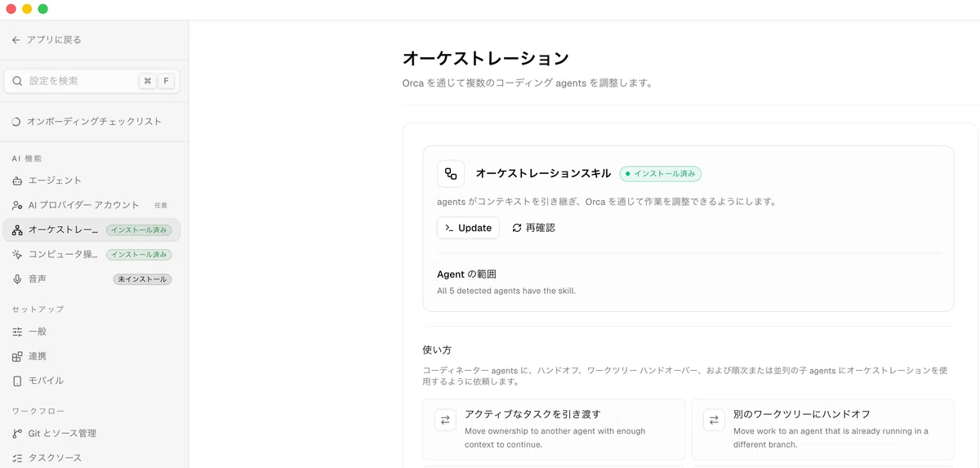The image size is (980, 468).
Task: Click the オーケストレーション page title
Action: click(x=485, y=59)
